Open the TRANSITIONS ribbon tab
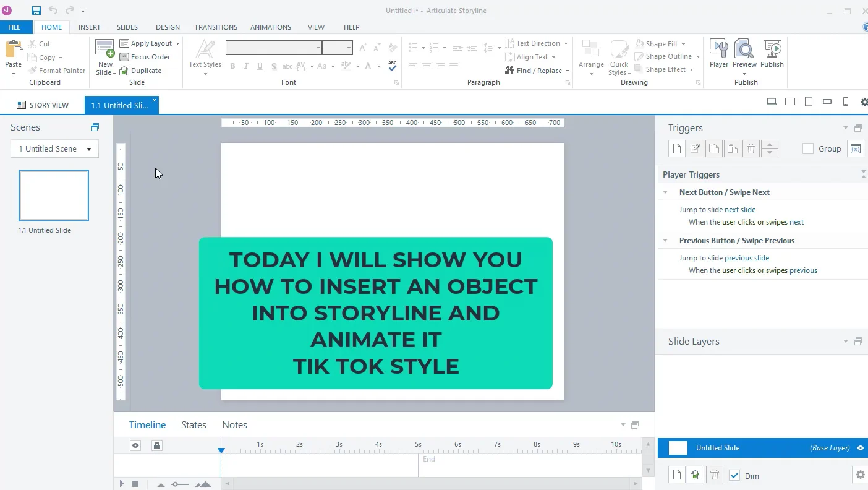Viewport: 868px width, 490px height. [x=216, y=27]
